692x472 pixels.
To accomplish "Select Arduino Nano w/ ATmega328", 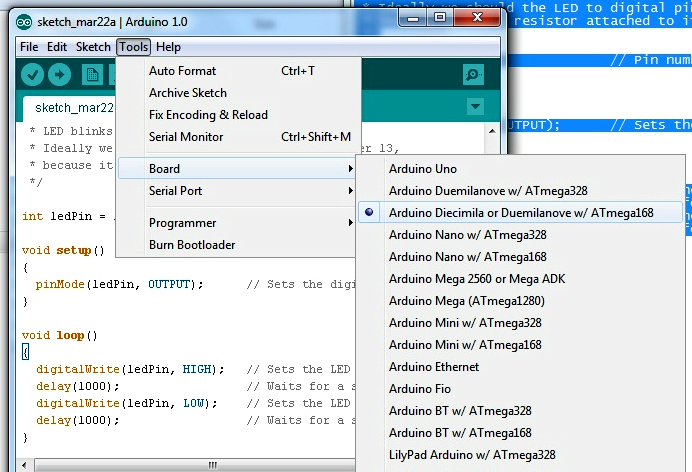I will click(520, 235).
